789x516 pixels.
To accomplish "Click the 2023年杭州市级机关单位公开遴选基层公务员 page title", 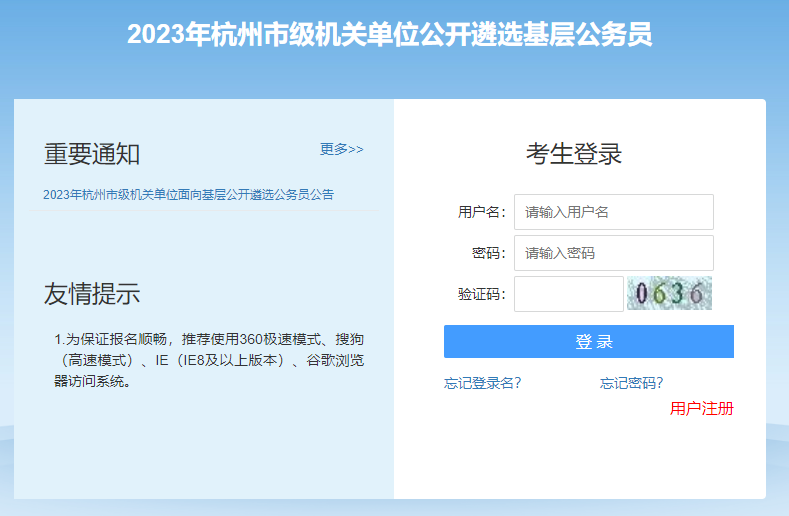I will tap(389, 35).
